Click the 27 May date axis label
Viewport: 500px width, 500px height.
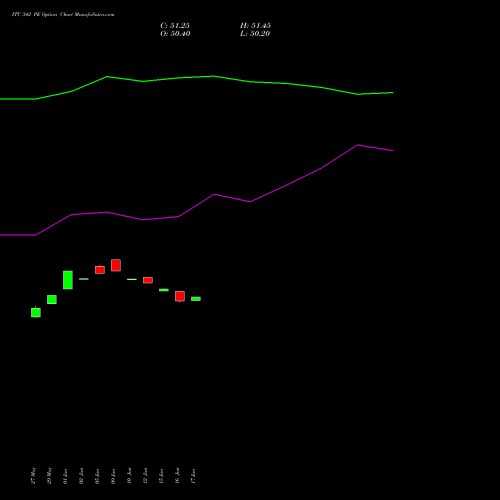pos(33,476)
